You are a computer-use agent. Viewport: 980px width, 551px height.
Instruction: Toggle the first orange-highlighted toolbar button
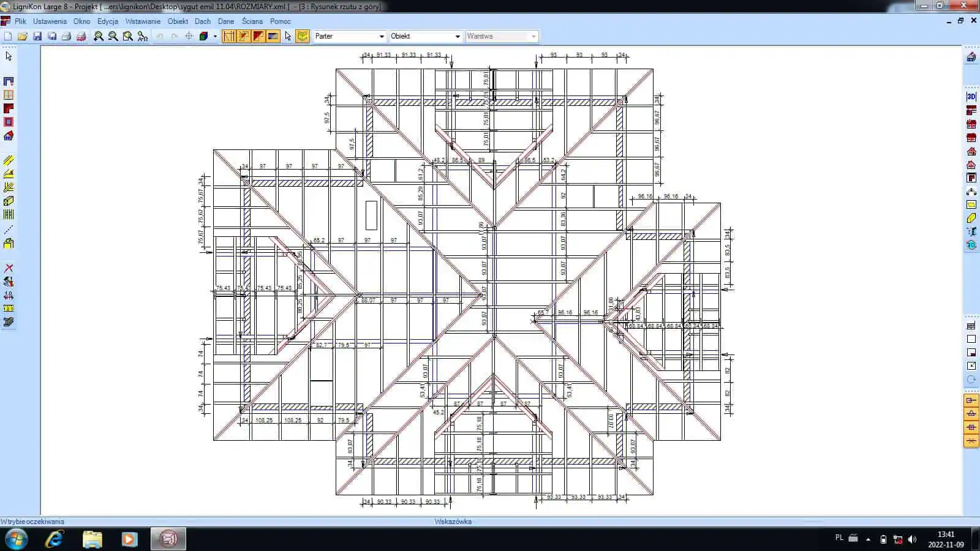pos(229,37)
